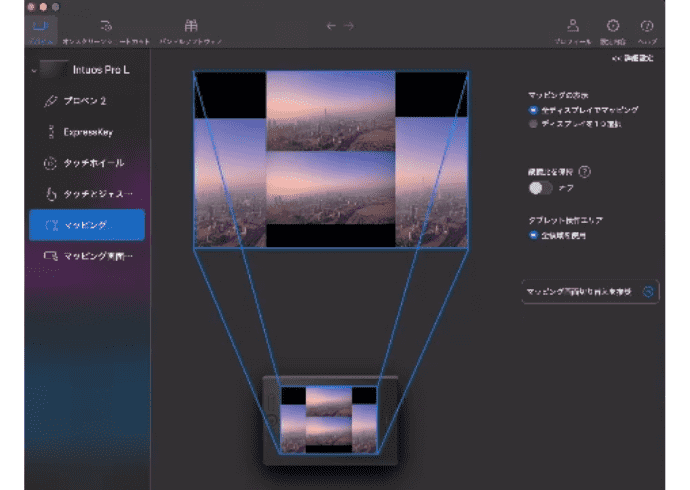Toggle the keep aspect ratio switch
Screen dimensions: 690x490
(541, 187)
